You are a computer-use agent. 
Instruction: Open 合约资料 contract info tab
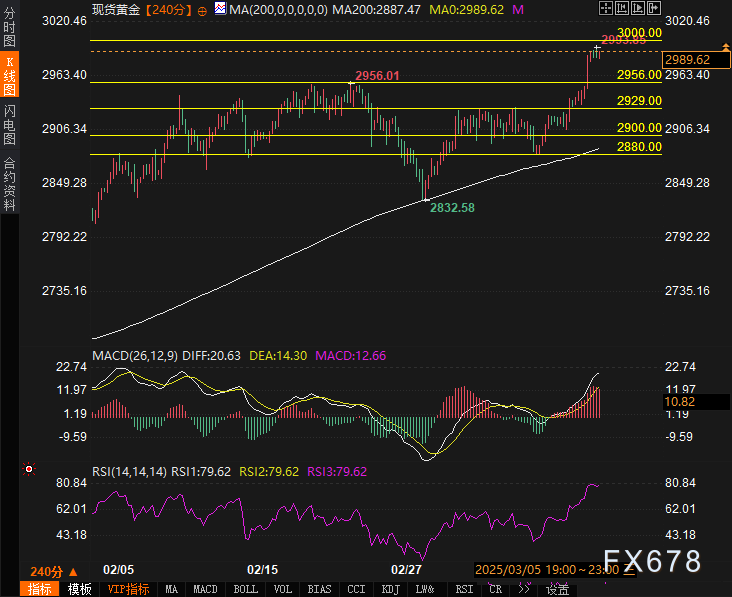click(x=9, y=183)
